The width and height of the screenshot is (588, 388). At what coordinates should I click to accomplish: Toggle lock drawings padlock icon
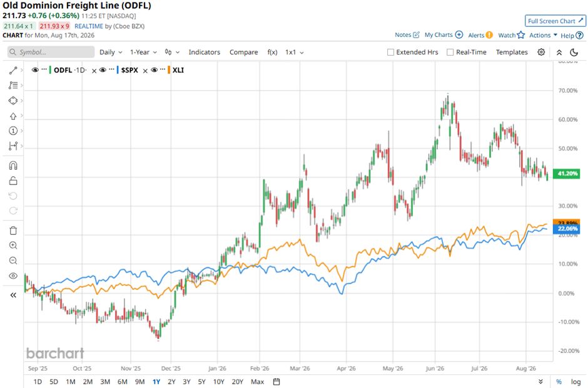[x=13, y=181]
